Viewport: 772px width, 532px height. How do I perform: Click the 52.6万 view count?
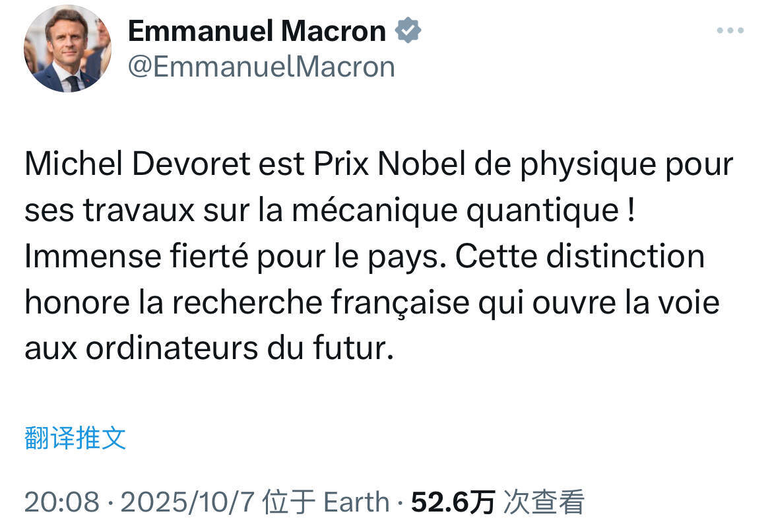pyautogui.click(x=453, y=503)
